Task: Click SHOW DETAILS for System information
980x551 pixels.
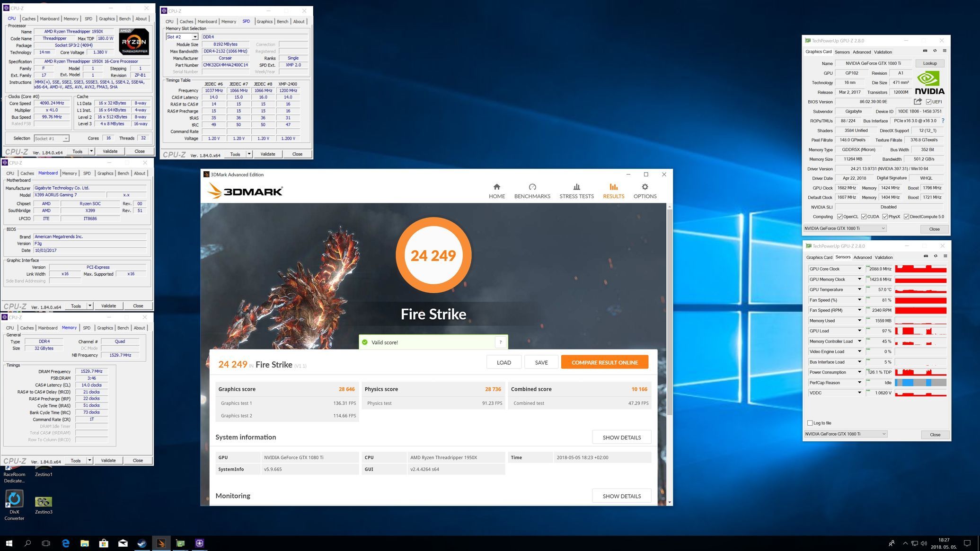Action: click(621, 437)
